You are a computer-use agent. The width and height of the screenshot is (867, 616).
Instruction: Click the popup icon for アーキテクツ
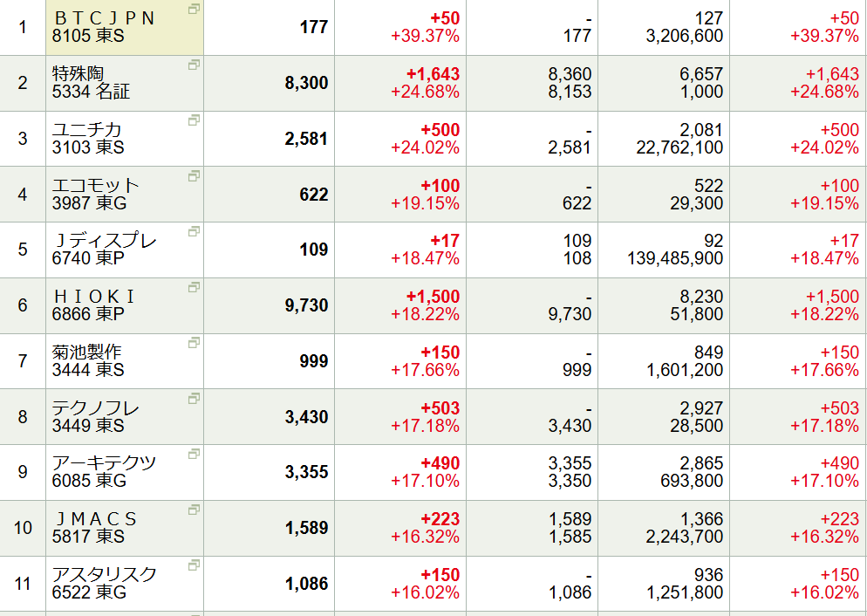194,454
